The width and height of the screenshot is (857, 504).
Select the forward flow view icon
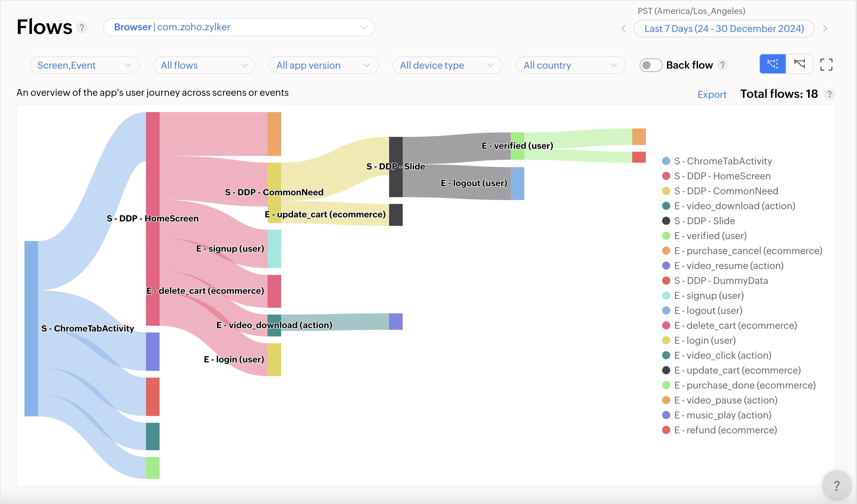[772, 64]
